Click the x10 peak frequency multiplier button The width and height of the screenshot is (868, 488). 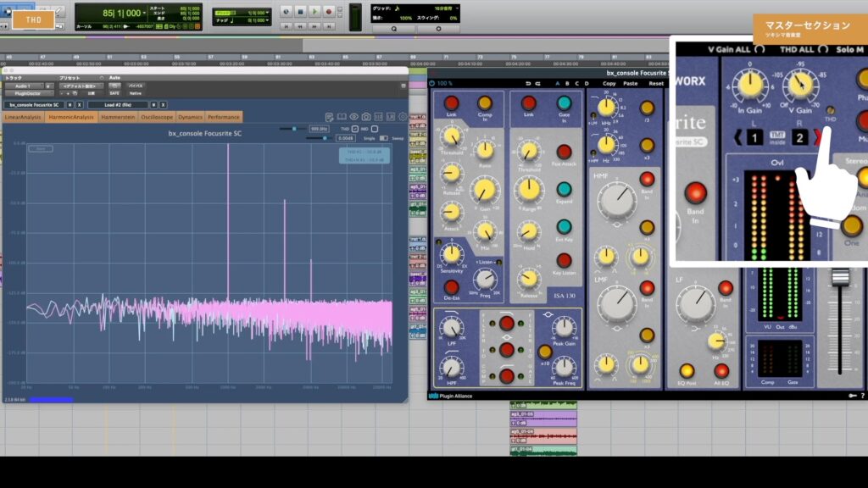545,352
